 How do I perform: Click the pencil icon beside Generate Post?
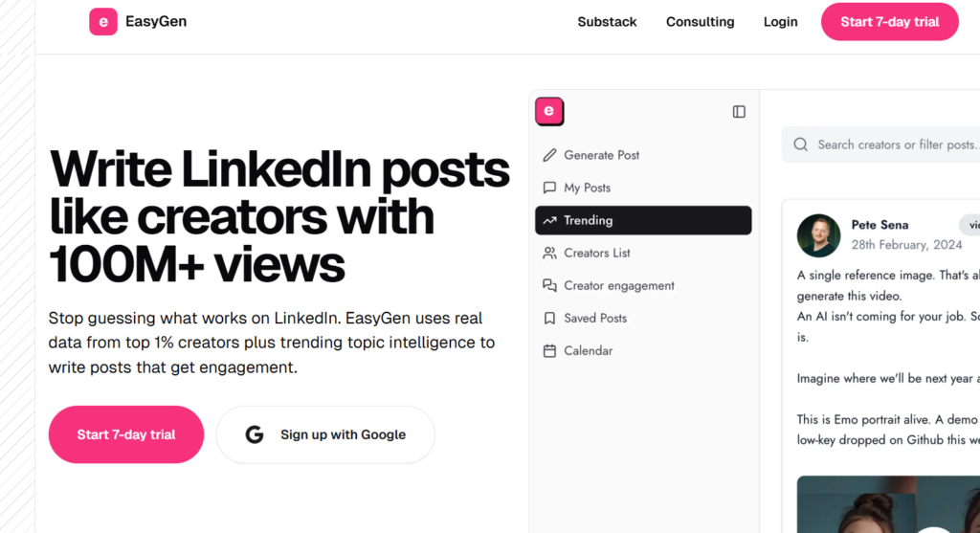point(549,155)
